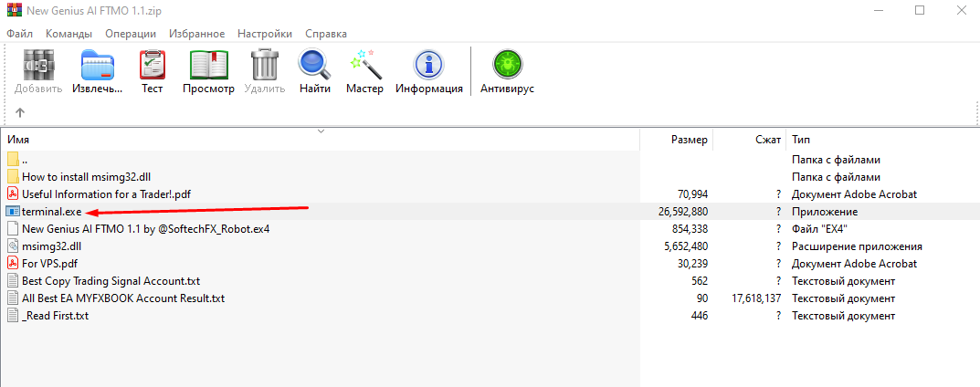Screen dimensions: 980x387
Task: Select the file named terminal.exe
Action: [x=52, y=212]
